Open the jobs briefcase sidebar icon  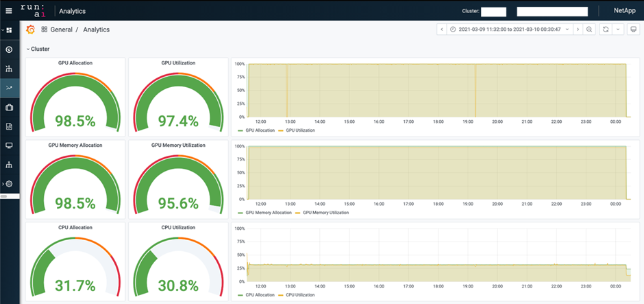coord(9,107)
